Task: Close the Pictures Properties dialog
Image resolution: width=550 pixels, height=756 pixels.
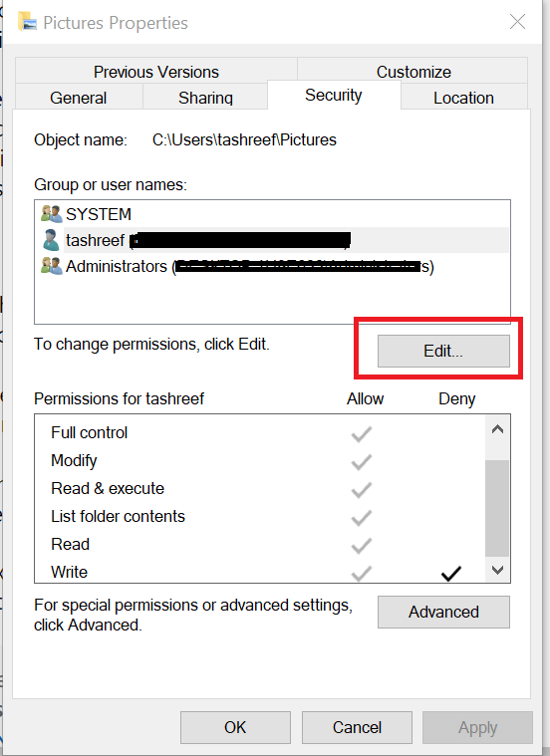Action: pyautogui.click(x=517, y=22)
